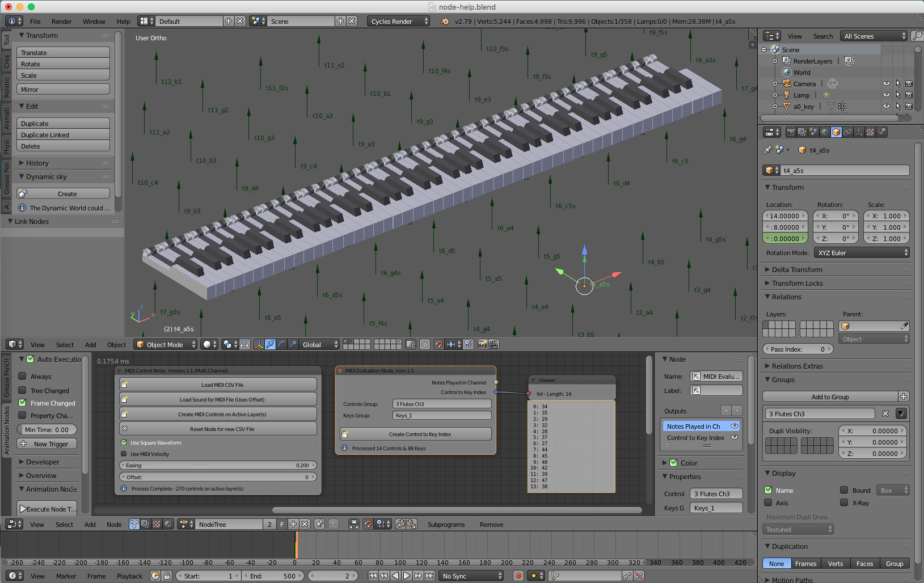Click the record auto-keyframe button in timeline

pos(518,576)
